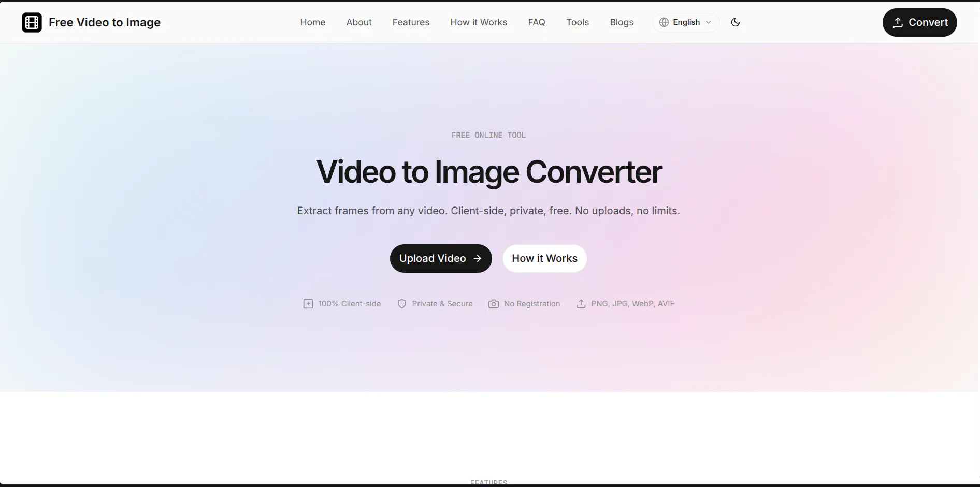Click the upload icon beside PNG, JPG formats
Image resolution: width=980 pixels, height=487 pixels.
point(581,304)
